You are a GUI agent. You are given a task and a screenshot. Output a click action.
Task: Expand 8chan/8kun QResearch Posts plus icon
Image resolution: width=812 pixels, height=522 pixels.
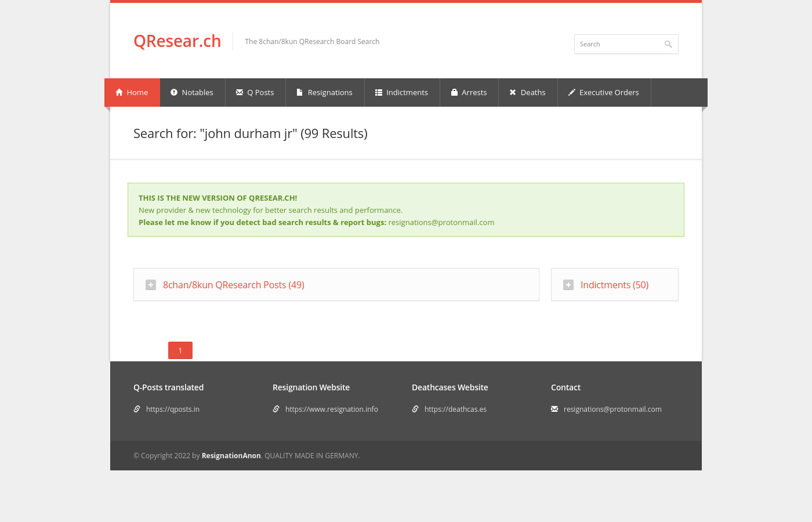151,285
